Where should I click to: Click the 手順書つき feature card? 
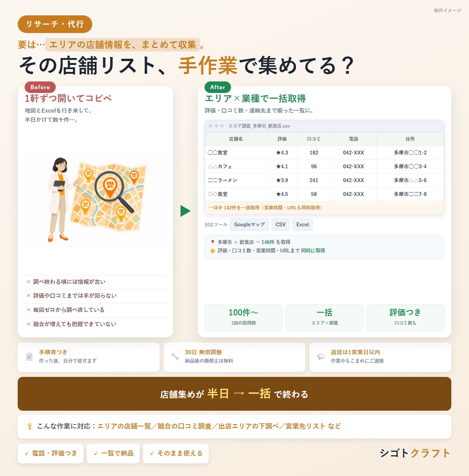(x=88, y=357)
